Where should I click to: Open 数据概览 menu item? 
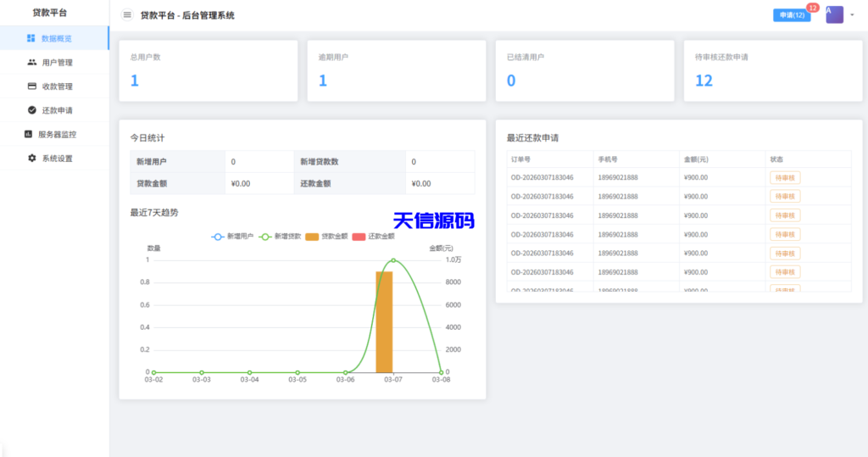[x=54, y=38]
